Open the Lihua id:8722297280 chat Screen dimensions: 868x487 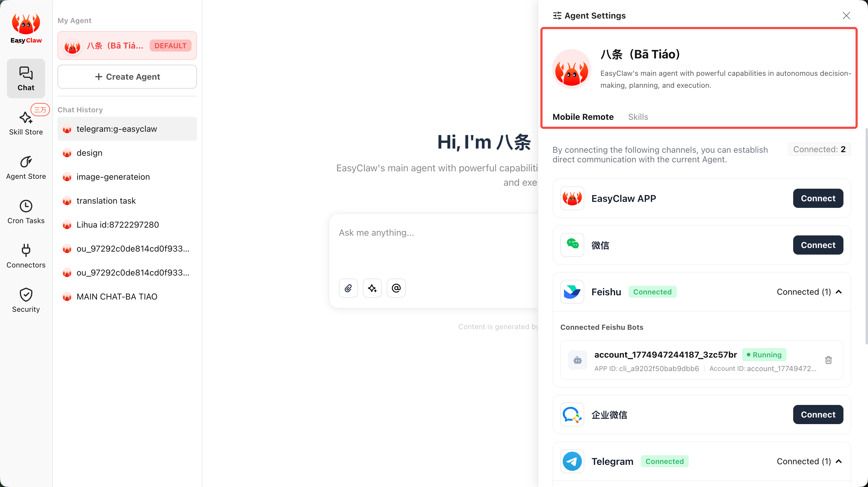[x=127, y=225]
